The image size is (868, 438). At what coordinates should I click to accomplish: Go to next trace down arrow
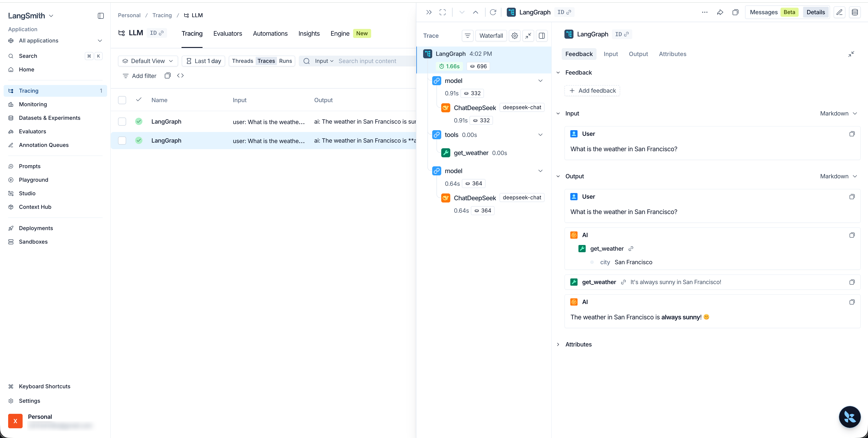tap(462, 12)
